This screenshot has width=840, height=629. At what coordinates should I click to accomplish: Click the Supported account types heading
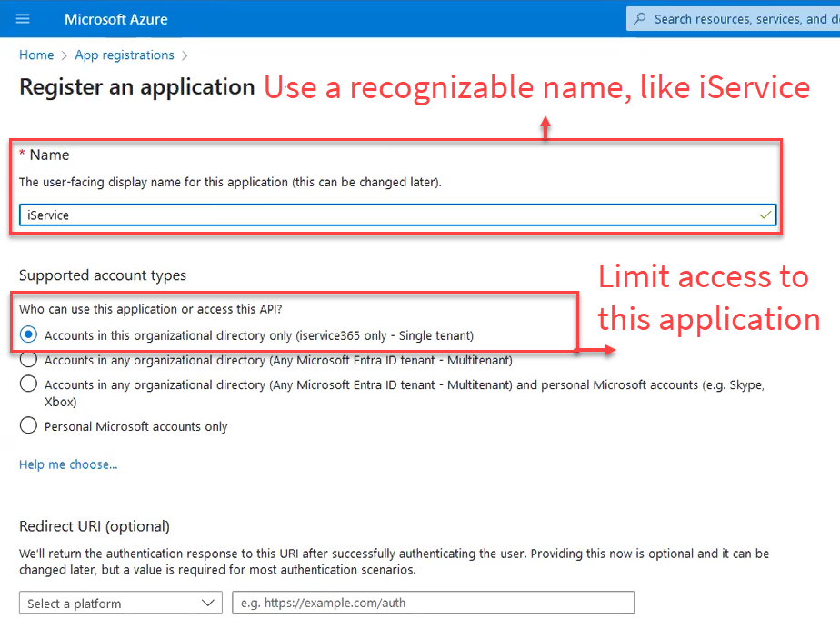pos(103,275)
